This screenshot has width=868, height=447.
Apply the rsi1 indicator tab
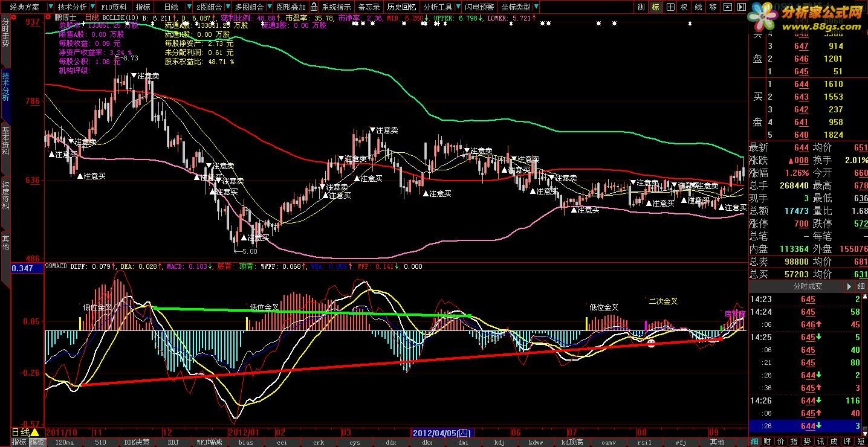pyautogui.click(x=644, y=442)
